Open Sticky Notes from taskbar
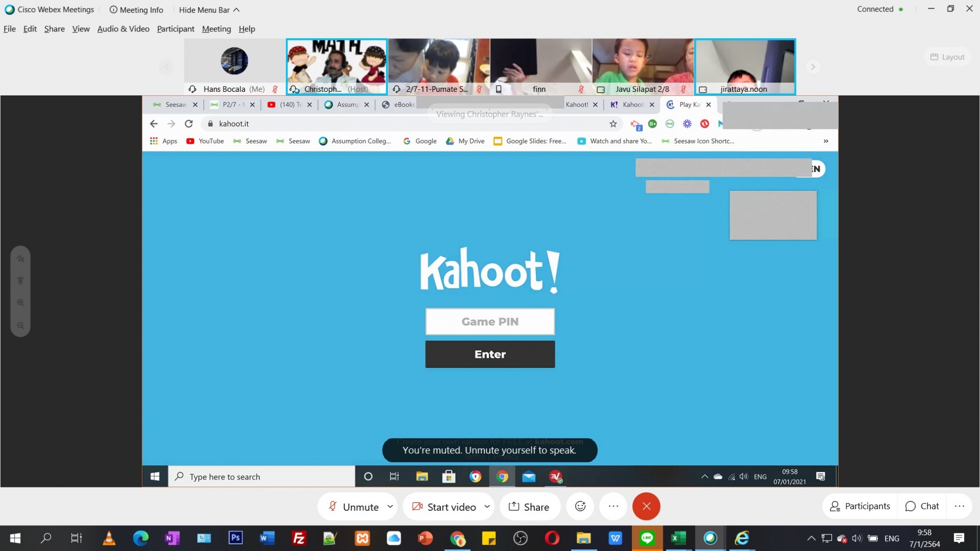Screen dimensions: 980x551 [488, 538]
